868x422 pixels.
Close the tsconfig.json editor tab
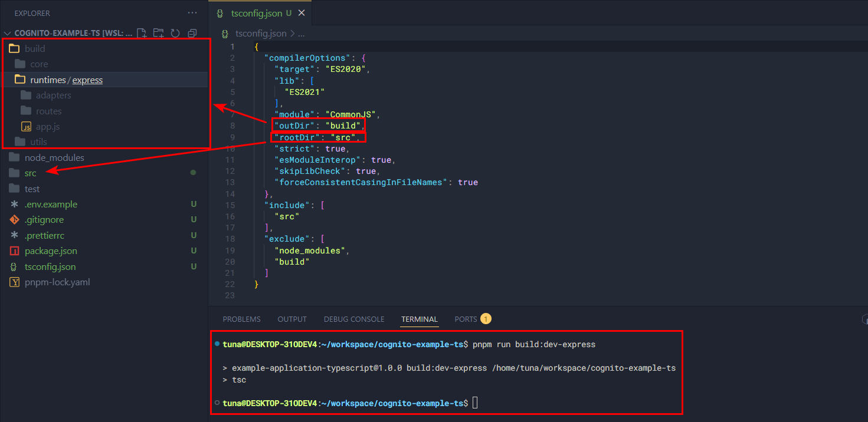[302, 13]
